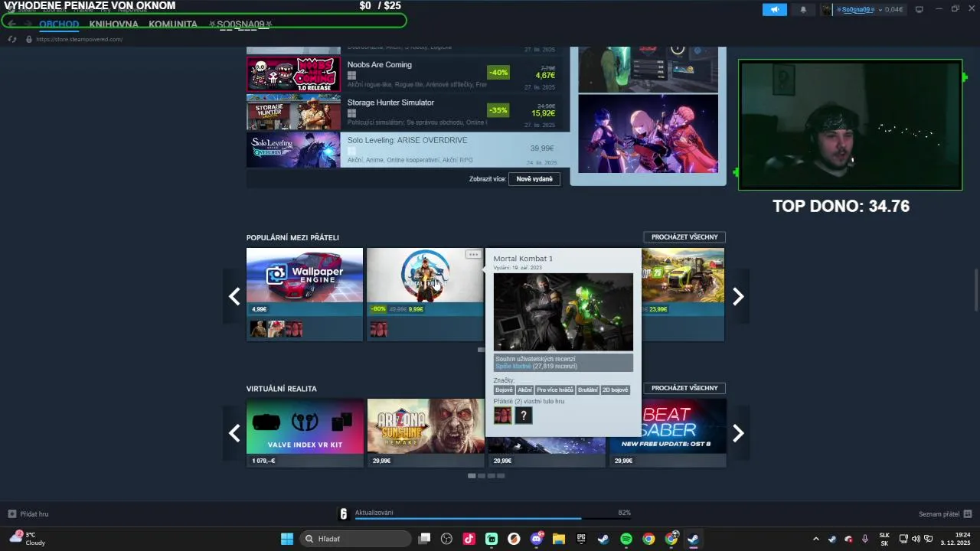
Task: Open Seznam přátel friends list
Action: point(946,514)
